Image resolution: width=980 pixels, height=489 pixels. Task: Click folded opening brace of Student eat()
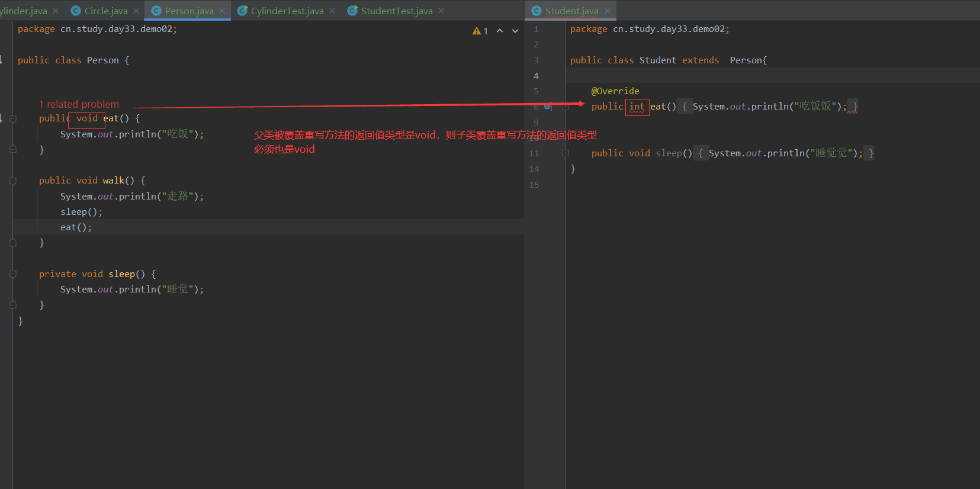coord(685,107)
